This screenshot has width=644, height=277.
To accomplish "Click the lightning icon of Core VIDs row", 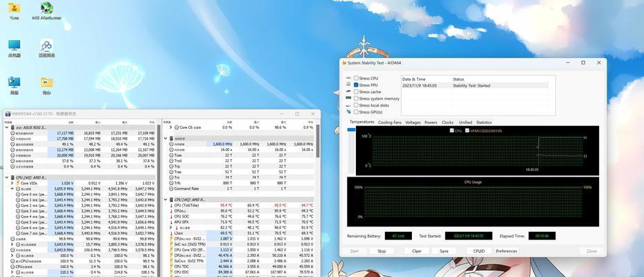I will pyautogui.click(x=18, y=183).
